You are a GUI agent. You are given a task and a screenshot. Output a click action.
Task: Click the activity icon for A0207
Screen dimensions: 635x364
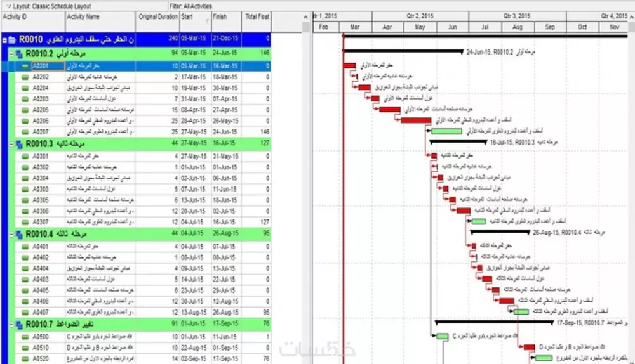click(25, 131)
